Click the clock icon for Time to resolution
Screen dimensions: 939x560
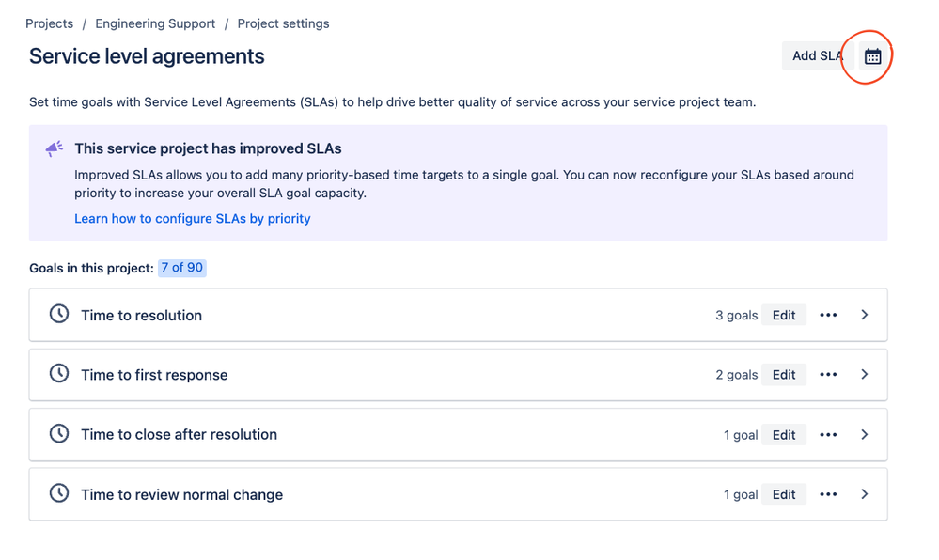coord(59,314)
